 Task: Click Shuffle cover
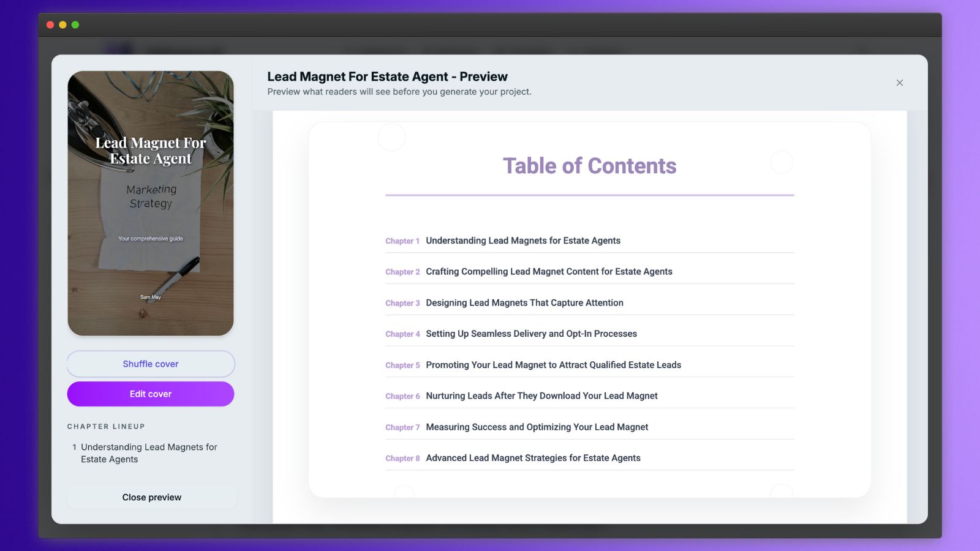pyautogui.click(x=150, y=363)
